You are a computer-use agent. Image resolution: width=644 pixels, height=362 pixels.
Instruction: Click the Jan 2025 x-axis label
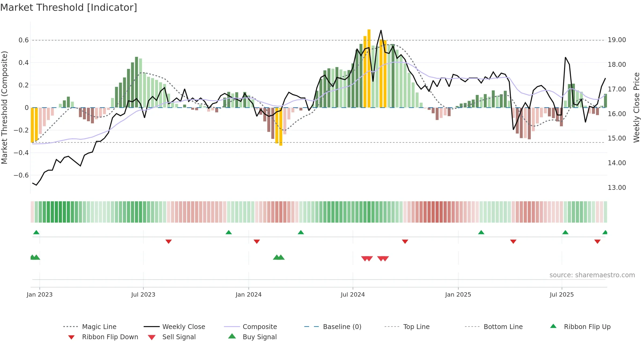tap(458, 294)
